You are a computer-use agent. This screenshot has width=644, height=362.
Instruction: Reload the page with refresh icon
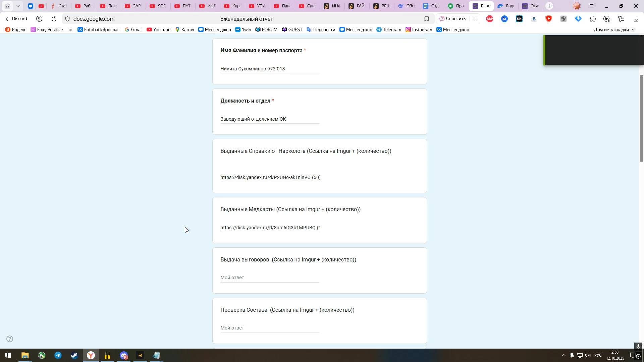[x=54, y=19]
